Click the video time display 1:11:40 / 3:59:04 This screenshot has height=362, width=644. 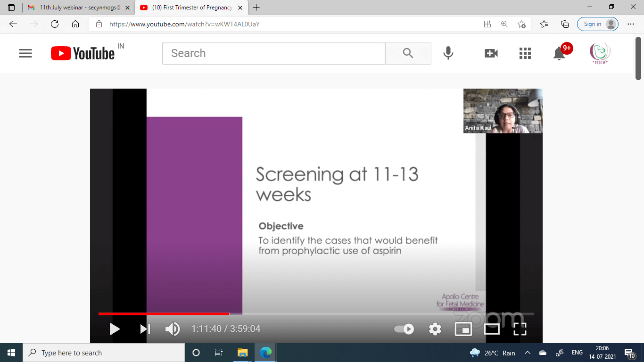pyautogui.click(x=226, y=329)
